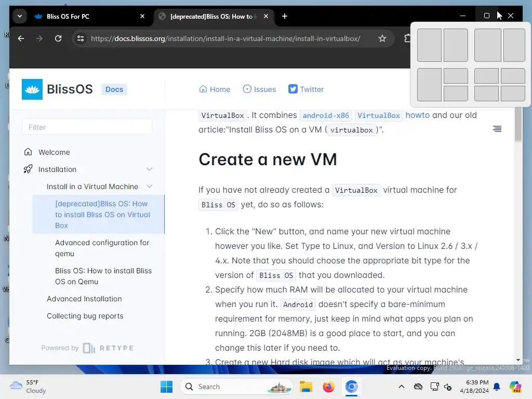Open clock and date 6:39 PM

click(x=474, y=387)
